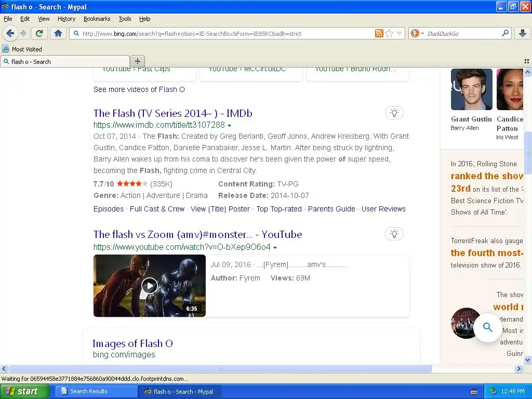This screenshot has width=532, height=399.
Task: Open the View menu
Action: [x=44, y=19]
